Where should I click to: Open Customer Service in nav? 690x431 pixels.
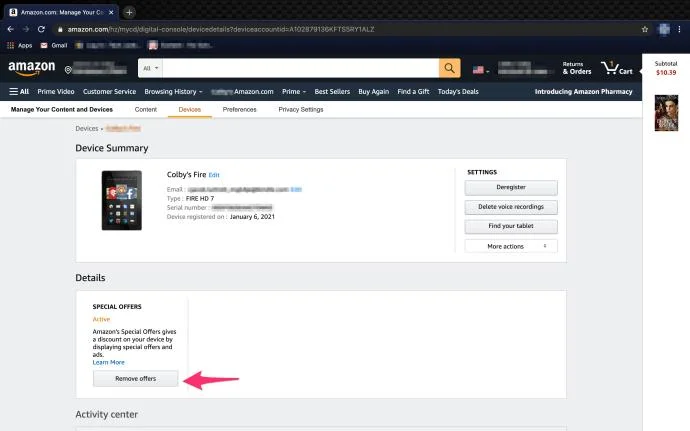(x=109, y=92)
